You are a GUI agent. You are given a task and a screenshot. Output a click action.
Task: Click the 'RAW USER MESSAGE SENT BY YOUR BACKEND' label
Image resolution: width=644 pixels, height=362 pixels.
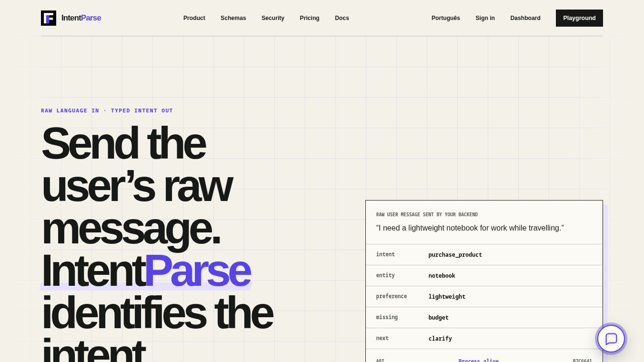coord(427,215)
